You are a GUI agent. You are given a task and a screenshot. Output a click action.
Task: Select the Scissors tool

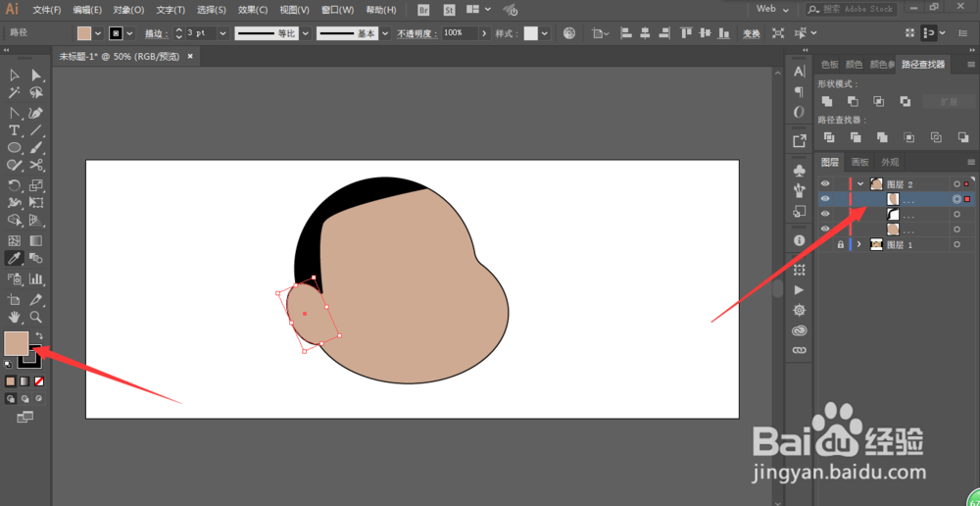36,165
